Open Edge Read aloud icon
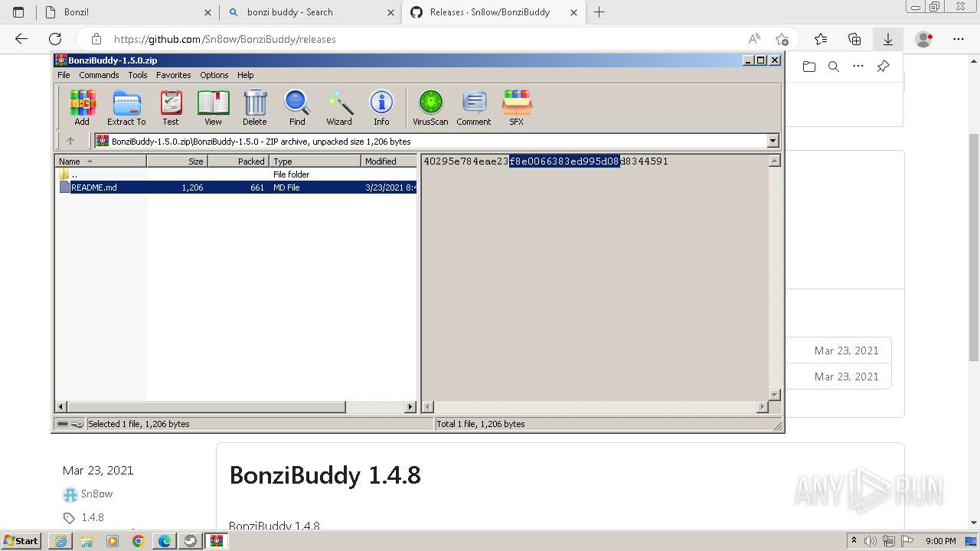 [754, 39]
